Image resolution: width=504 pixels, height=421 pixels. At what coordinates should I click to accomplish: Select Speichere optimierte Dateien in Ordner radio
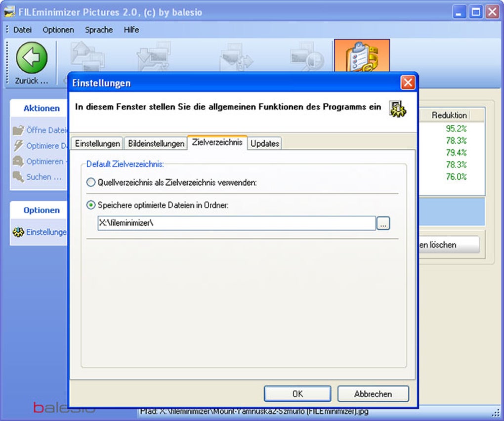click(91, 205)
